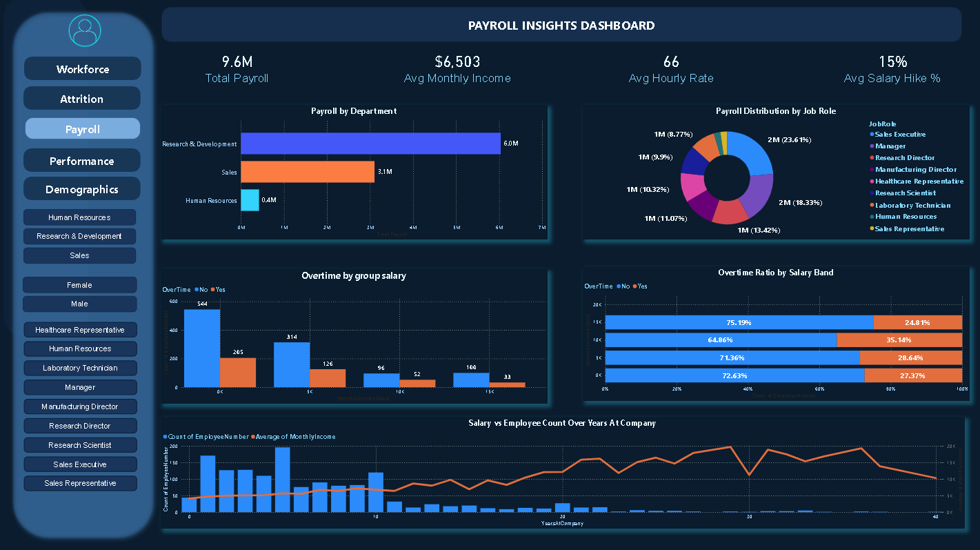Filter by Sales department slicer

point(79,255)
